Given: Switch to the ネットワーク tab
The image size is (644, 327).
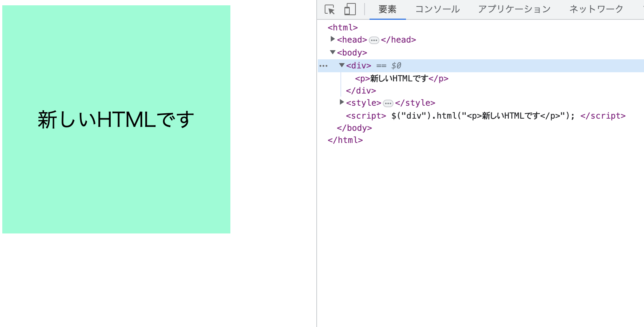Looking at the screenshot, I should (x=596, y=9).
